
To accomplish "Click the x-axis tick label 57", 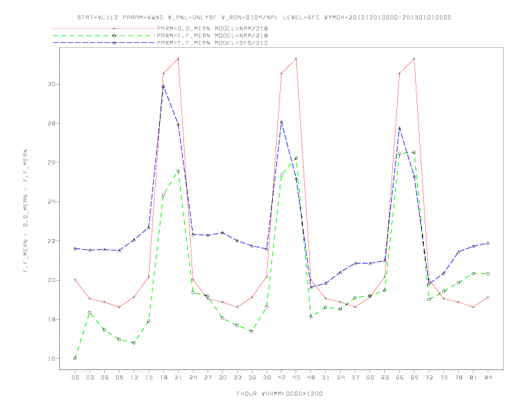I will pyautogui.click(x=355, y=377).
